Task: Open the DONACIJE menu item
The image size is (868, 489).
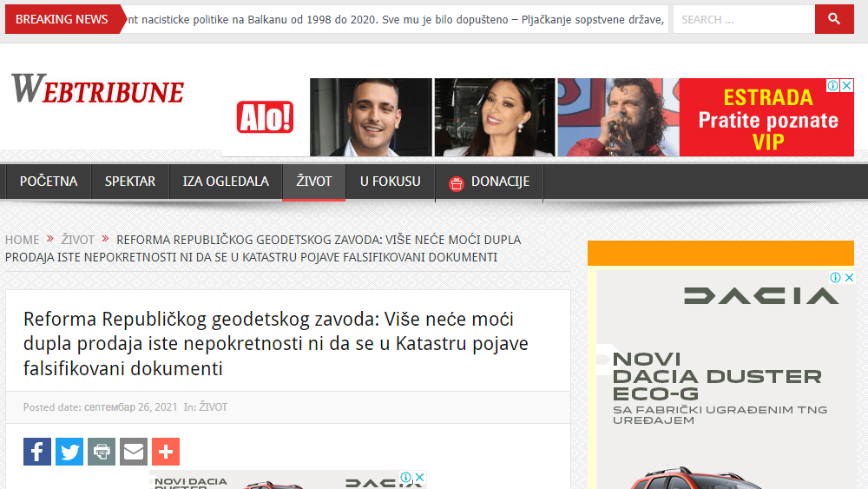Action: 490,182
